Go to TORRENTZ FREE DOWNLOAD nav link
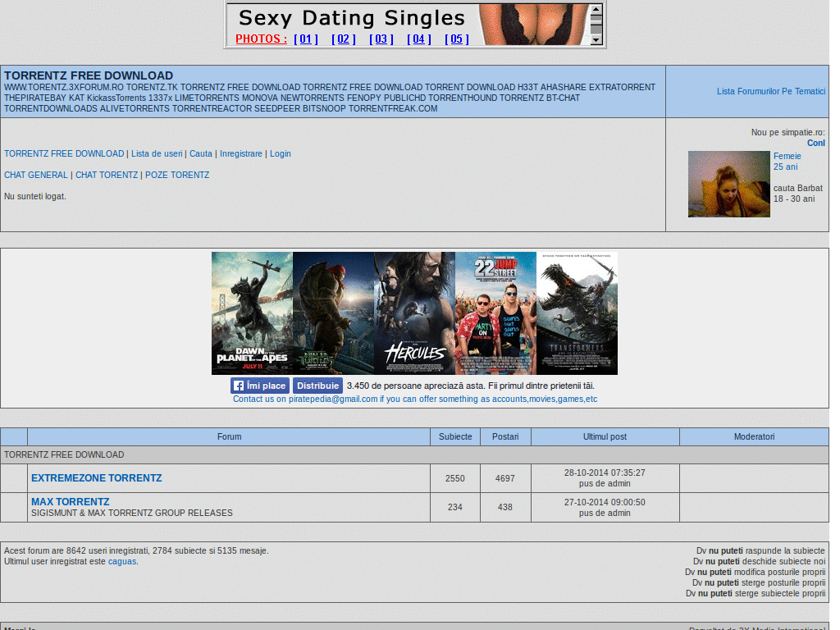This screenshot has height=630, width=840. pyautogui.click(x=64, y=153)
